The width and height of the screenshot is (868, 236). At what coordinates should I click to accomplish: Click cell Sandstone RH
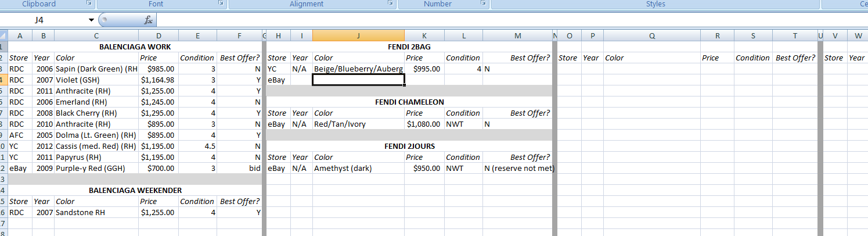pos(96,212)
